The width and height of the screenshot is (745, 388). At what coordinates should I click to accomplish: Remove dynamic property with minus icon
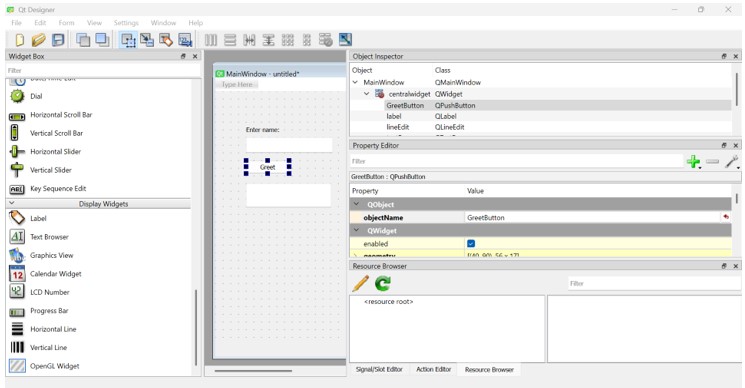712,162
